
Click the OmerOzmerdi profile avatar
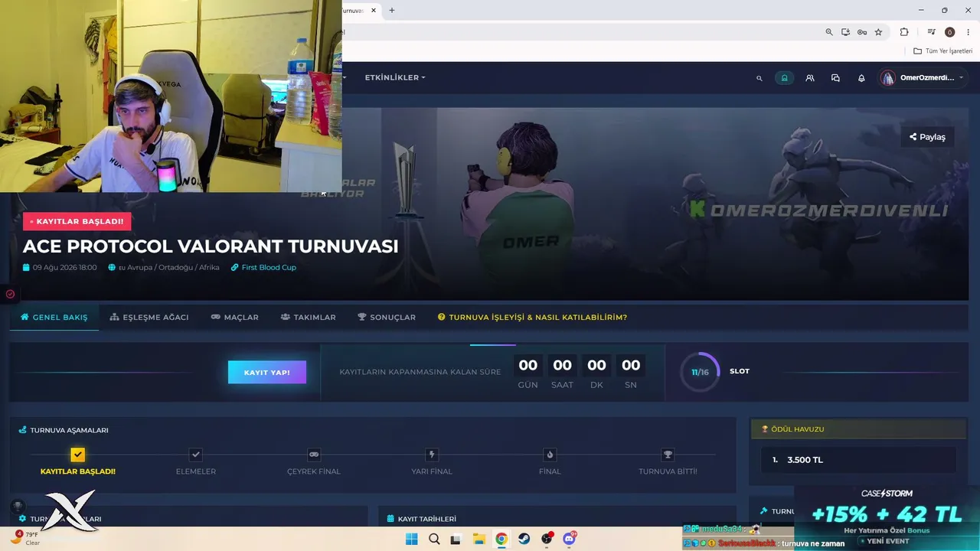point(888,77)
